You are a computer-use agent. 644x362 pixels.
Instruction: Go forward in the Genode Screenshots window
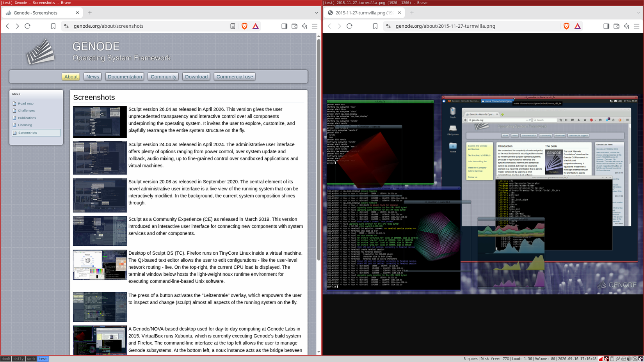point(17,26)
